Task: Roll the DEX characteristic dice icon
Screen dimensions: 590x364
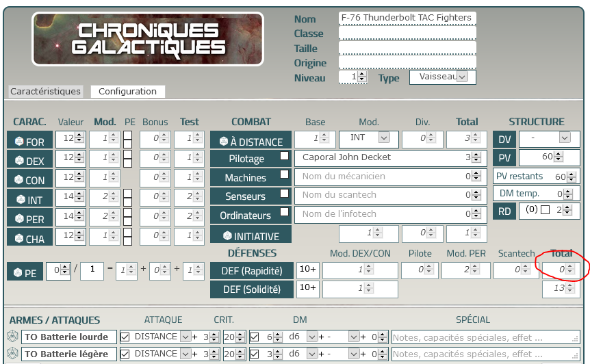Action: point(18,161)
